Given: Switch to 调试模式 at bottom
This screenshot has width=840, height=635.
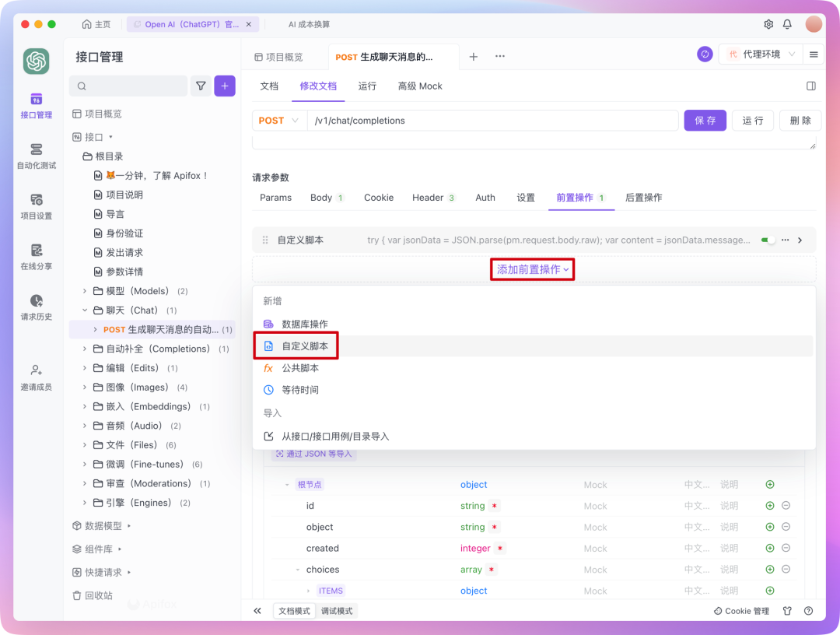Looking at the screenshot, I should (337, 611).
